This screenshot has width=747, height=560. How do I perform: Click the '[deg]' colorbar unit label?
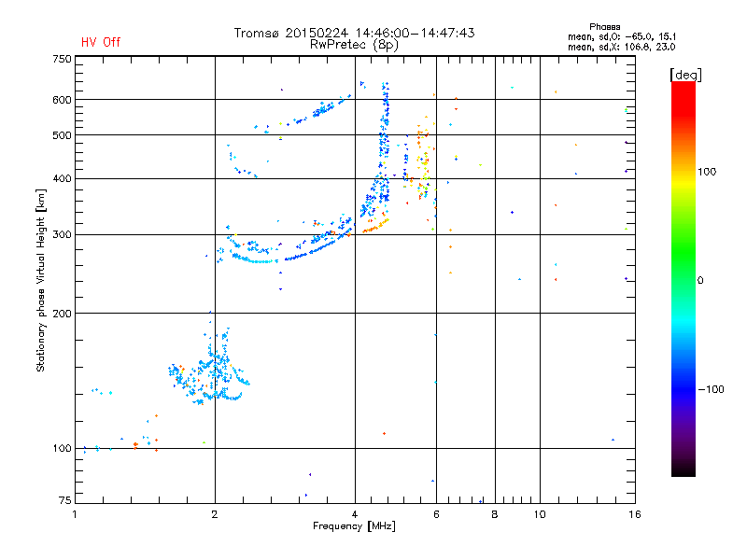[685, 75]
